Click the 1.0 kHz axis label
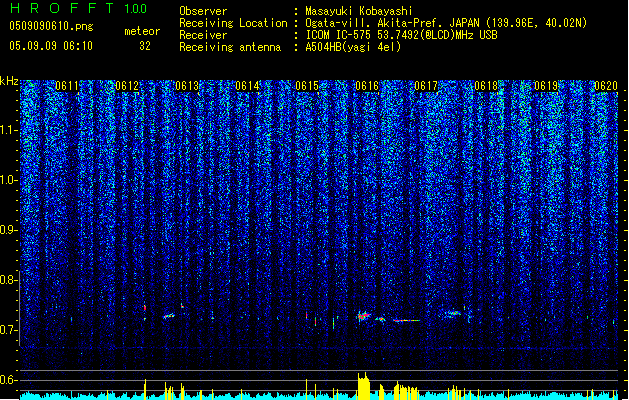 (x=8, y=180)
